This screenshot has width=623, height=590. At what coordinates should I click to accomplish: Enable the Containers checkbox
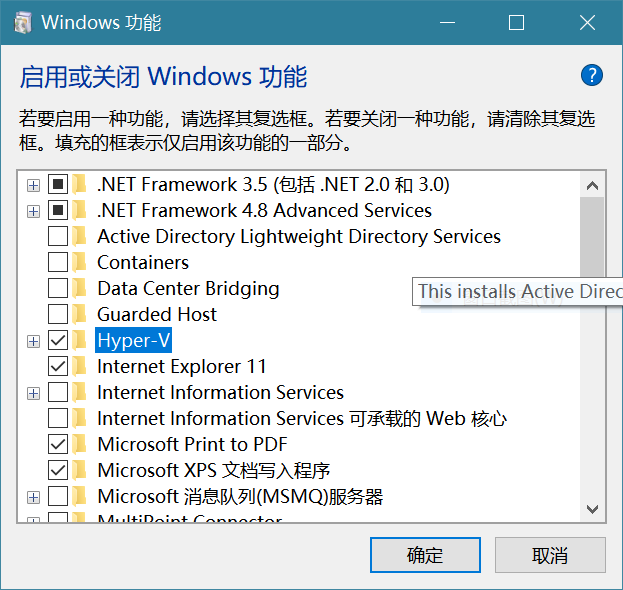58,263
